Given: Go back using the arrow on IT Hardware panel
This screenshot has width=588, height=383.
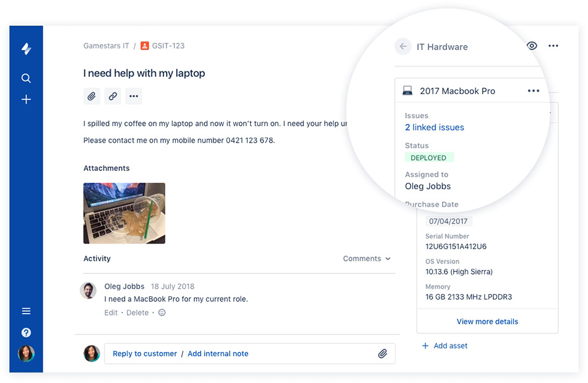Looking at the screenshot, I should pyautogui.click(x=403, y=46).
